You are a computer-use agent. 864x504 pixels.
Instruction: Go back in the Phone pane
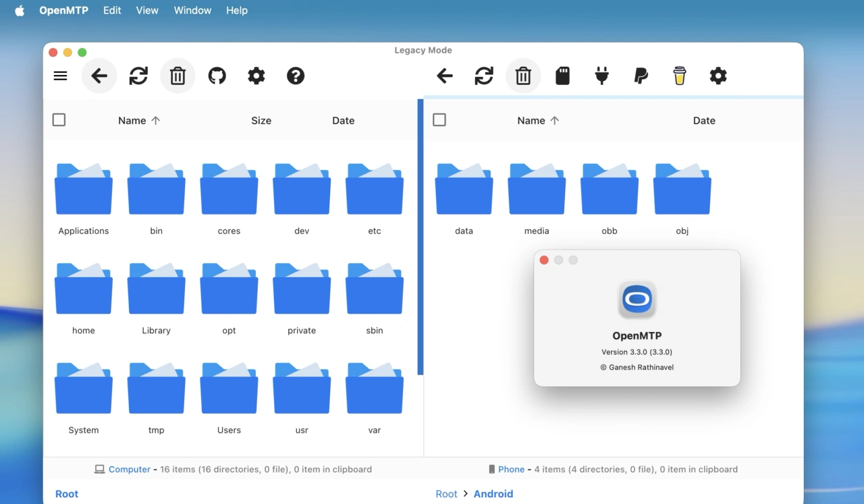pos(444,76)
